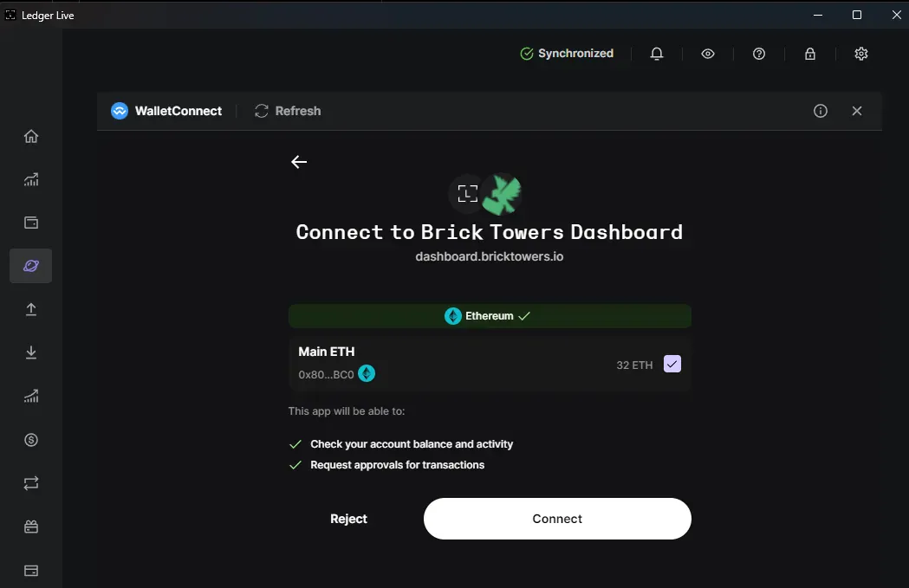The image size is (909, 588).
Task: Open the Receive download-arrow sidebar icon
Action: pos(31,352)
